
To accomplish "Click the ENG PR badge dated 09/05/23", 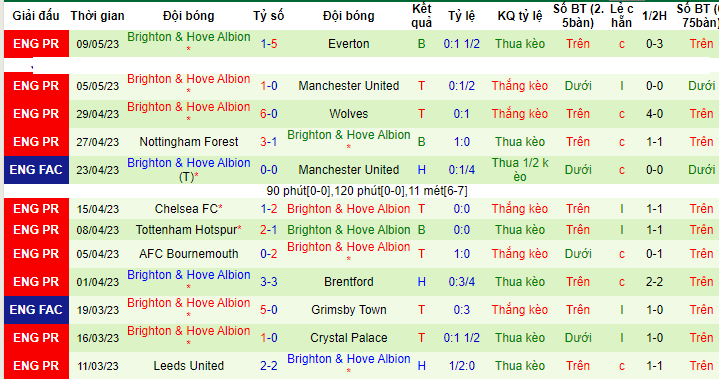I will pyautogui.click(x=36, y=44).
